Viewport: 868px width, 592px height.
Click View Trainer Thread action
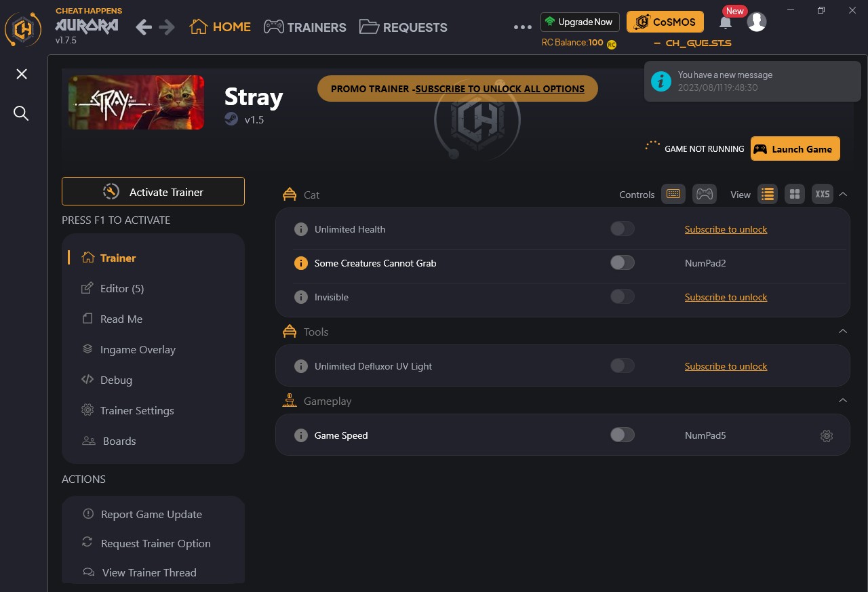139,572
